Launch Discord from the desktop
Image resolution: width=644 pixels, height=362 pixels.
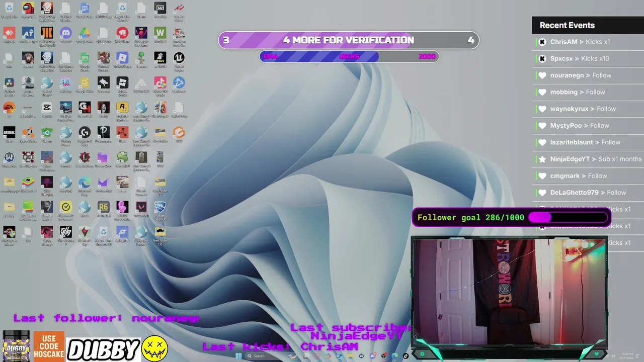click(66, 36)
